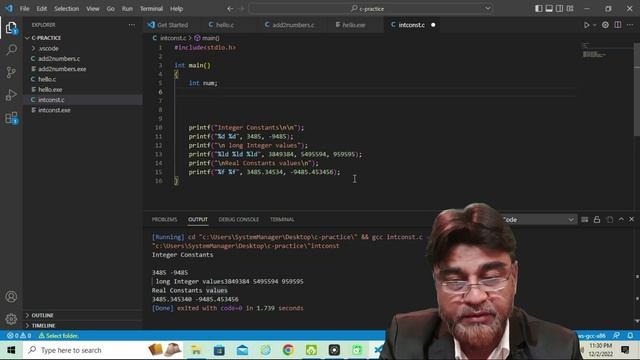Run code with the play button

(x=586, y=25)
